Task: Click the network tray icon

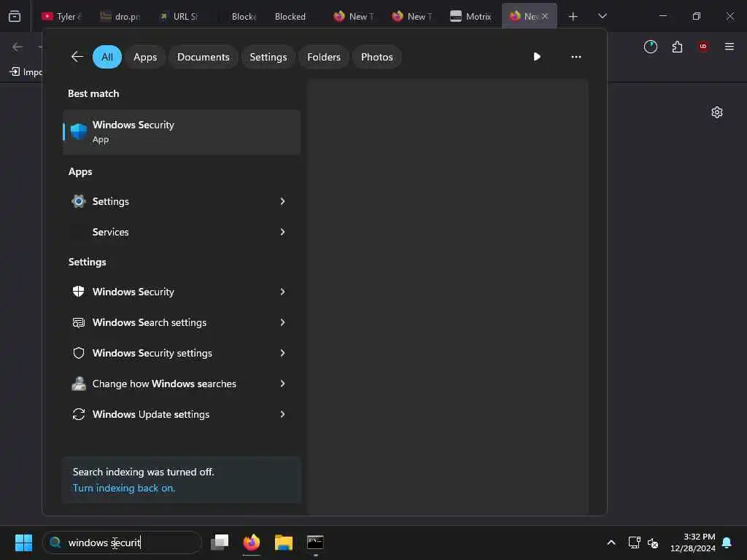Action: pyautogui.click(x=634, y=542)
